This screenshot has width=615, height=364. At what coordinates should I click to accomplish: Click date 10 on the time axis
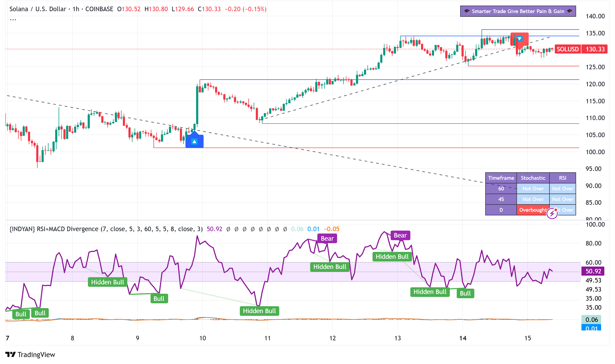tap(203, 338)
